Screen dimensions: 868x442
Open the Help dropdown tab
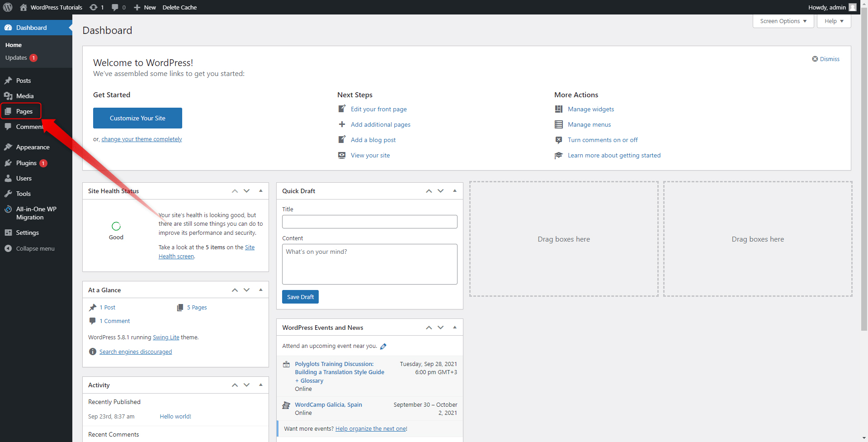coord(834,21)
